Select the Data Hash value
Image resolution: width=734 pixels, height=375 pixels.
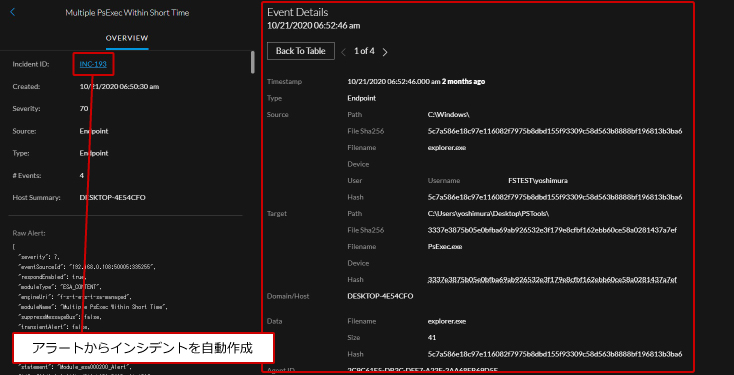point(555,354)
